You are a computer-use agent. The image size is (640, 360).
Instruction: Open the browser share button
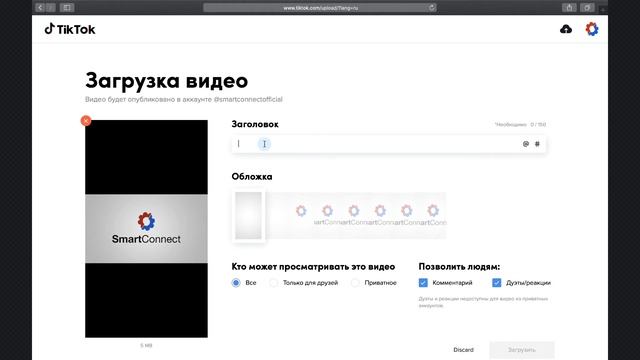click(x=569, y=7)
